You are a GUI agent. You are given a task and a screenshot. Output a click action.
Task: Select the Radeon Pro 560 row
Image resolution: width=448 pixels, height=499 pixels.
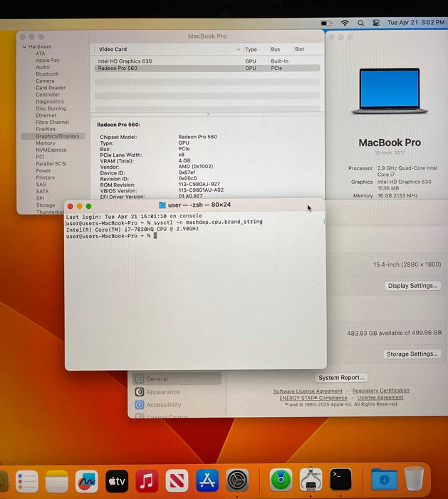click(x=207, y=68)
